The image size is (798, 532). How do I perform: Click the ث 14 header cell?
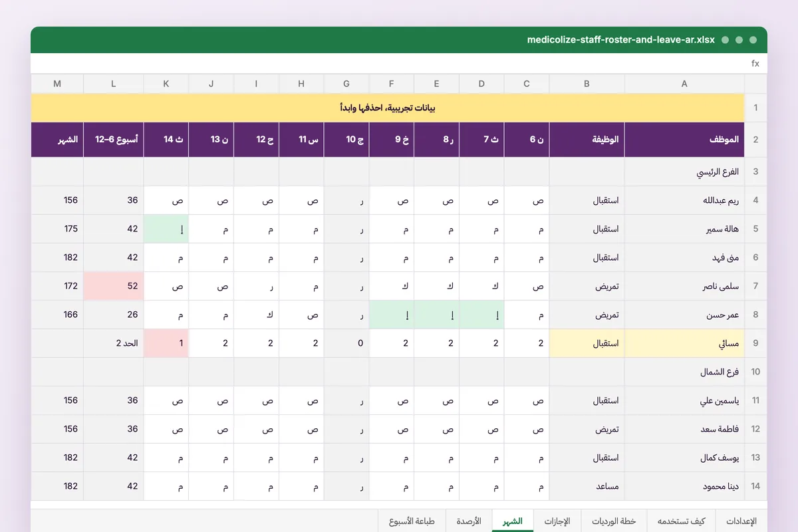pos(166,140)
